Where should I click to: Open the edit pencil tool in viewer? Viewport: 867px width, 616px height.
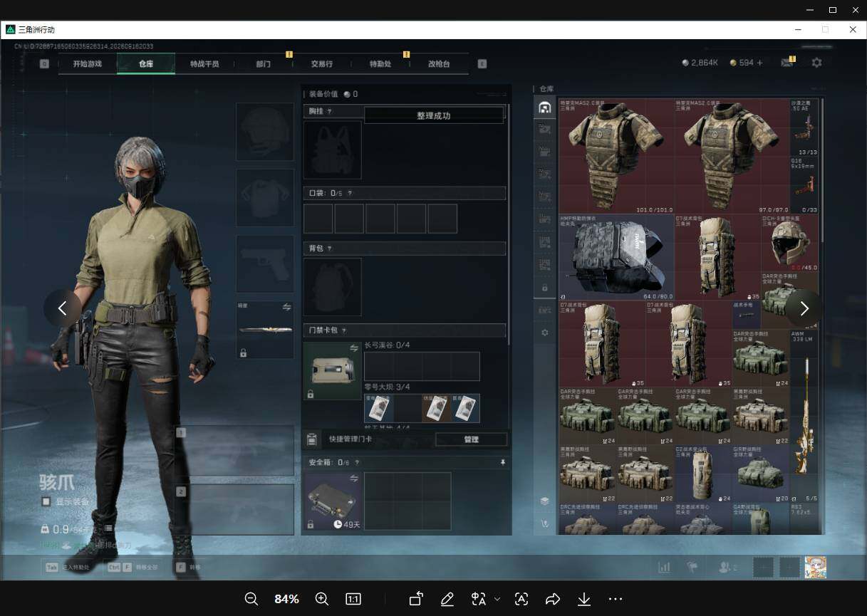(x=447, y=599)
